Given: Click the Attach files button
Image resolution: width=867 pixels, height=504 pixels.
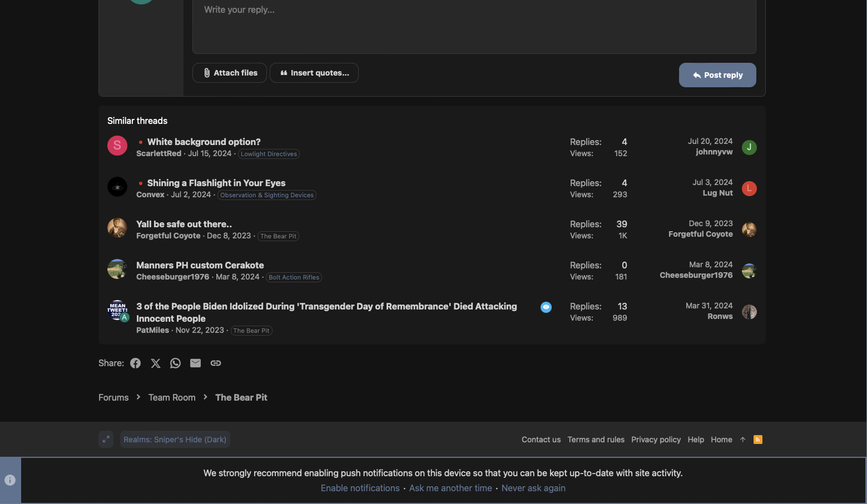Looking at the screenshot, I should [x=230, y=73].
